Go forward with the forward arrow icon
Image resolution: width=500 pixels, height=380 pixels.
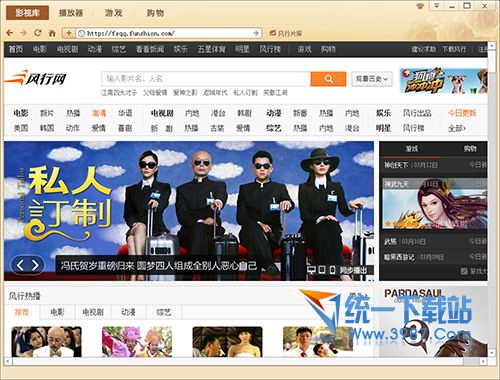point(23,33)
